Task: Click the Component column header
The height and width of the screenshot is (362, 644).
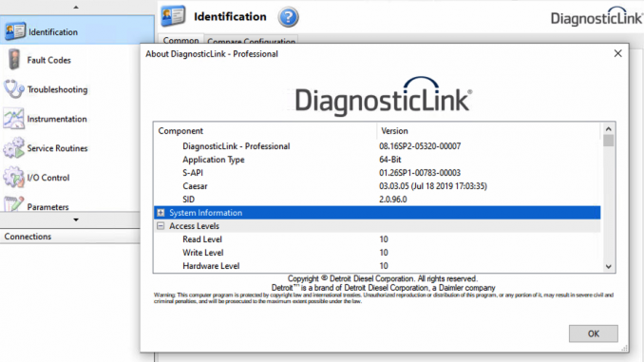Action: coord(265,131)
